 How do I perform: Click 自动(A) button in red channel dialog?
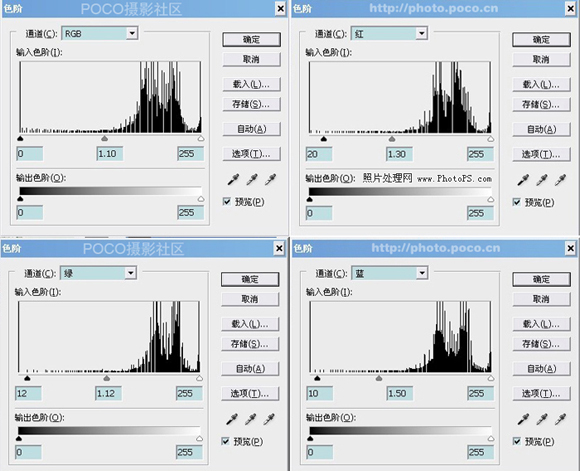click(x=541, y=129)
